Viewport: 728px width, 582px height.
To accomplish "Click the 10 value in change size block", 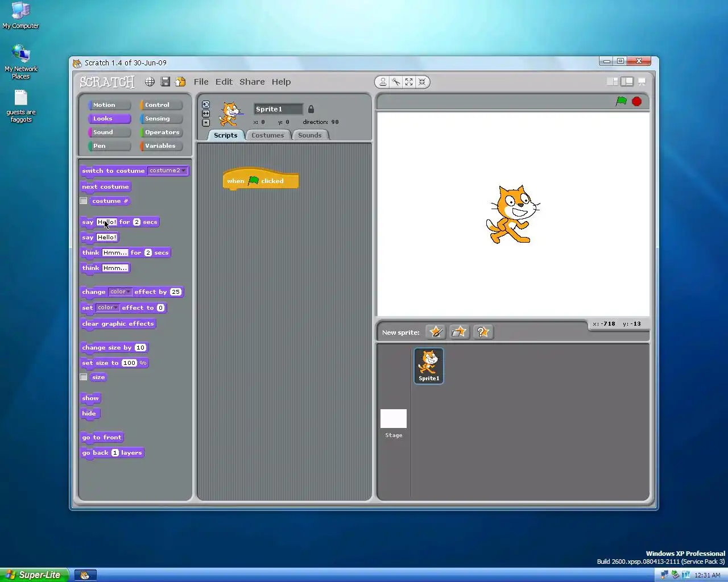I will tap(140, 348).
